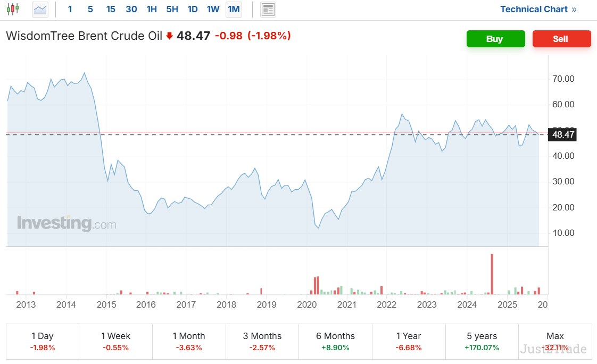Enable the 1M monthly interval
597x364 pixels.
233,9
